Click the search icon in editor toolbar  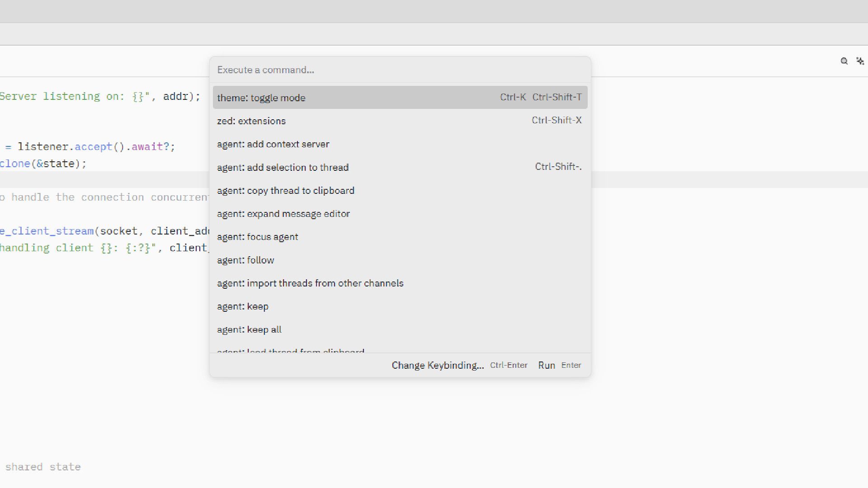844,61
